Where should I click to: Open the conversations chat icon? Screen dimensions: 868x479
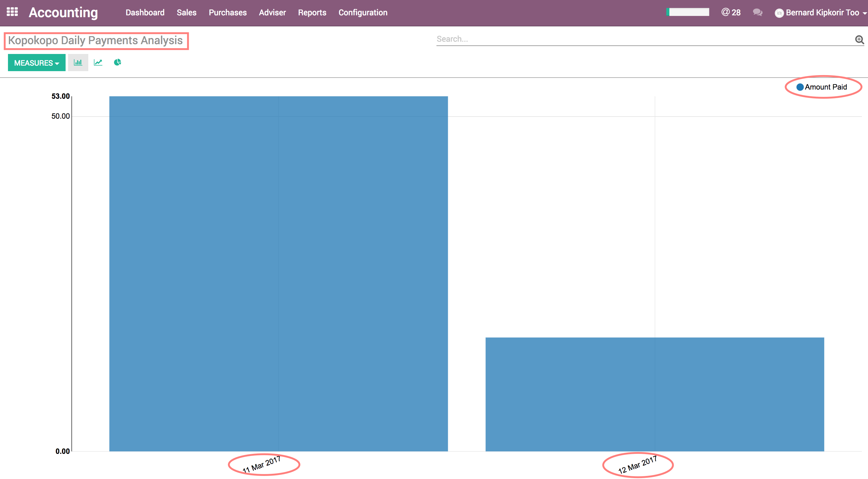[x=757, y=13]
